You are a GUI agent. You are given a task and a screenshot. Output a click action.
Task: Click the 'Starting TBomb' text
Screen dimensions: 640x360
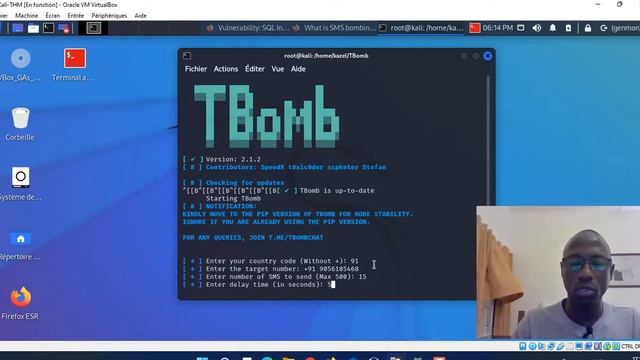pyautogui.click(x=233, y=198)
